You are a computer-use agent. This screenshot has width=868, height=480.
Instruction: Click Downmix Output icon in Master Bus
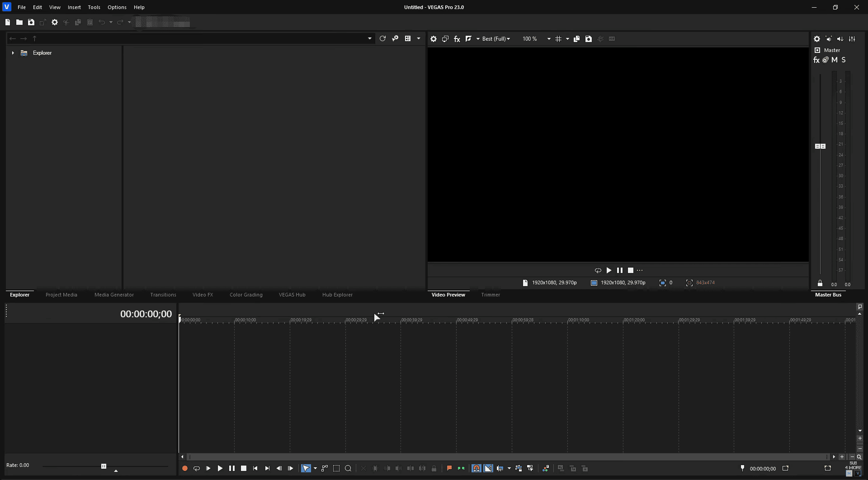click(829, 39)
